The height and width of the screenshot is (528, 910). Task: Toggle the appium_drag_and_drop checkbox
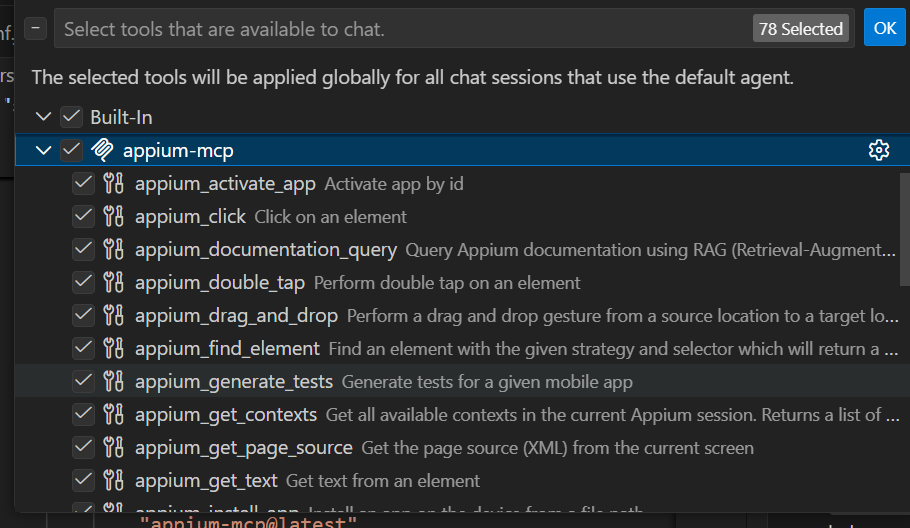pos(83,316)
